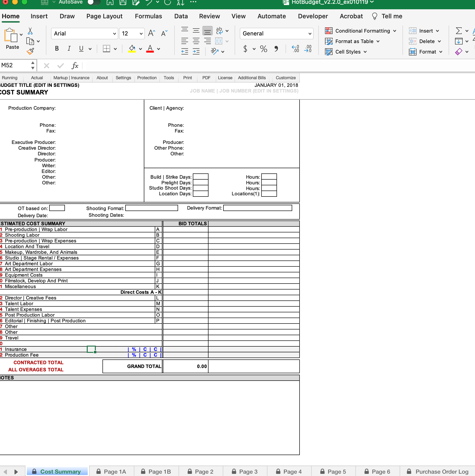Click the Wrap Text icon
Viewport: 475px width, 476px height.
[x=219, y=31]
